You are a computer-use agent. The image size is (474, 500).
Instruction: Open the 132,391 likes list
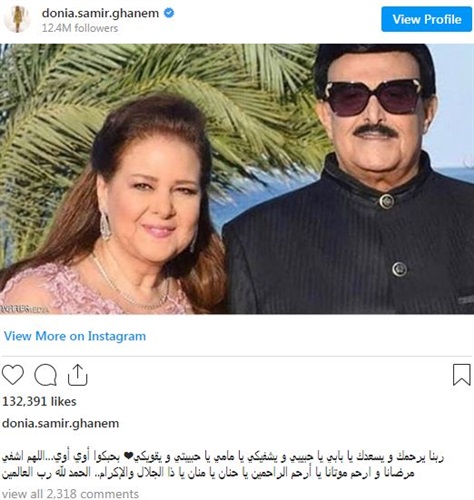pos(39,401)
